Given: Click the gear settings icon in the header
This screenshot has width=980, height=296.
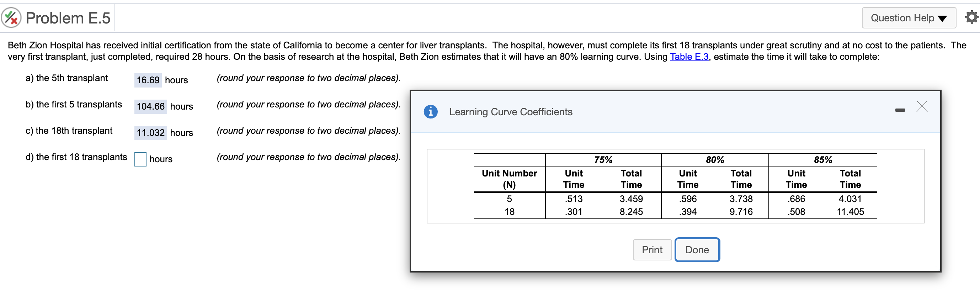Looking at the screenshot, I should tap(971, 17).
